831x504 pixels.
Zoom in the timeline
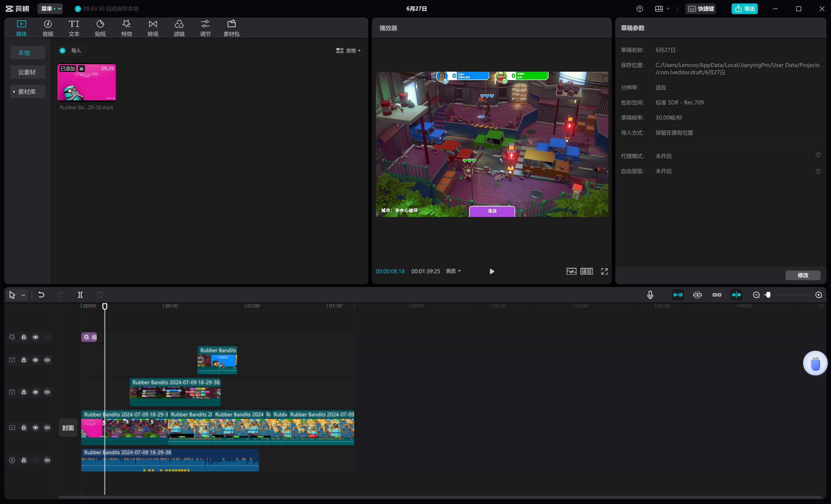(x=819, y=295)
